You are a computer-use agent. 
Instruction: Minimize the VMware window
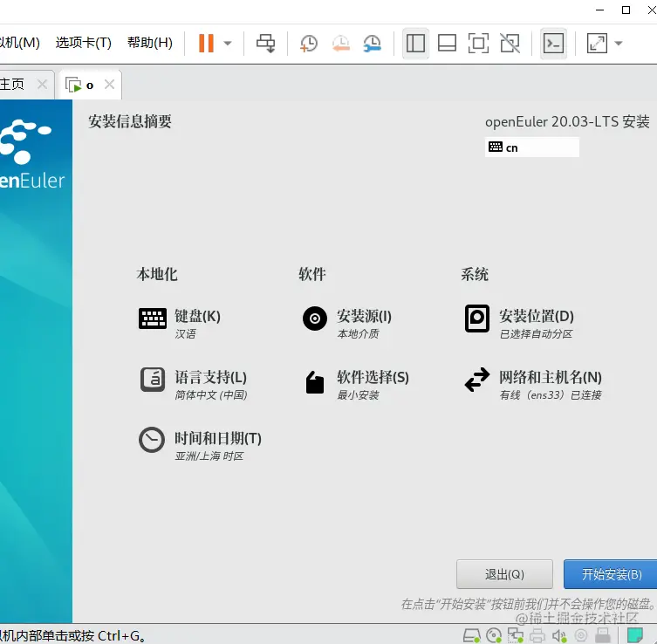point(600,10)
